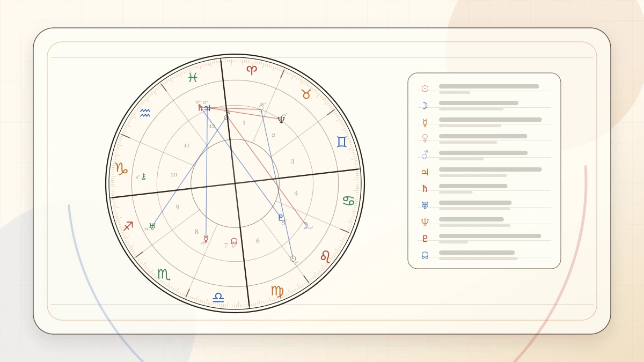Click the Venus glyph inside the chart wheel
The width and height of the screenshot is (644, 362).
click(x=261, y=109)
